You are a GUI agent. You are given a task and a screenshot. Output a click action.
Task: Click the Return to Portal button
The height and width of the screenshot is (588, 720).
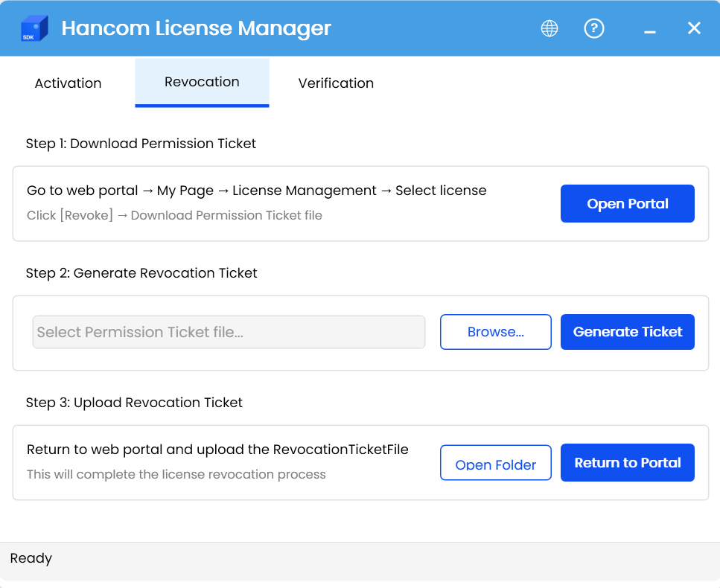pyautogui.click(x=627, y=462)
